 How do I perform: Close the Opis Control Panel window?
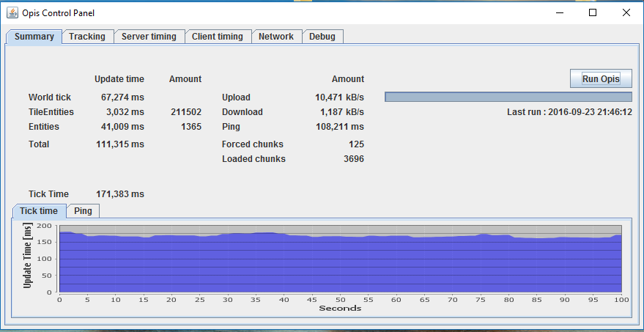(626, 12)
